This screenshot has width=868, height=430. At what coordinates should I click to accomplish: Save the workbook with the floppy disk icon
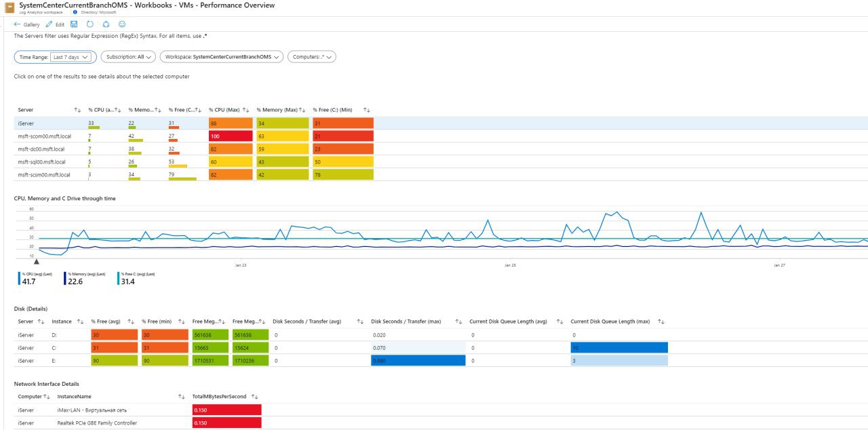click(x=74, y=24)
